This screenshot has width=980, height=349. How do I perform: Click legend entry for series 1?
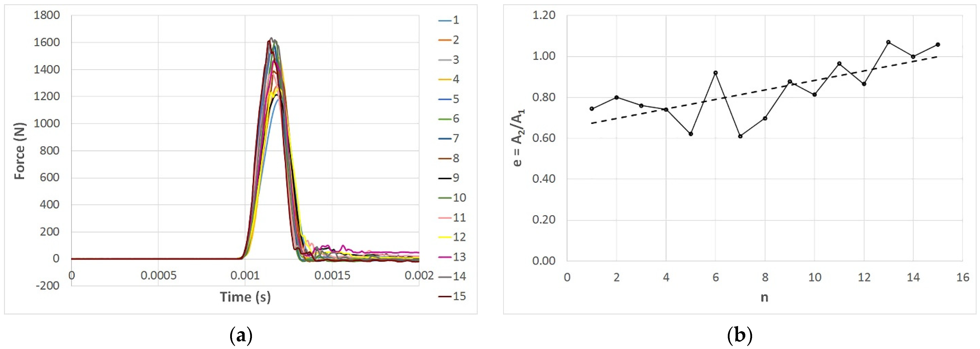point(449,20)
